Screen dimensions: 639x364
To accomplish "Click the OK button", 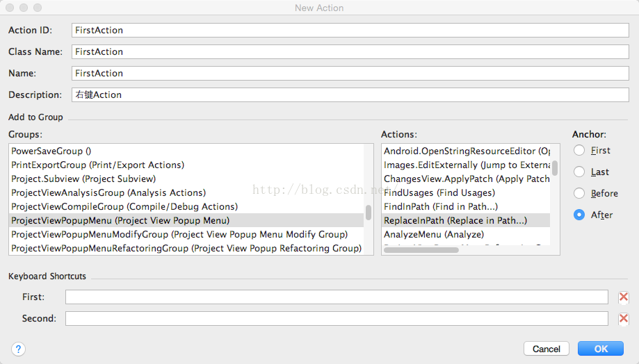I will tap(601, 349).
